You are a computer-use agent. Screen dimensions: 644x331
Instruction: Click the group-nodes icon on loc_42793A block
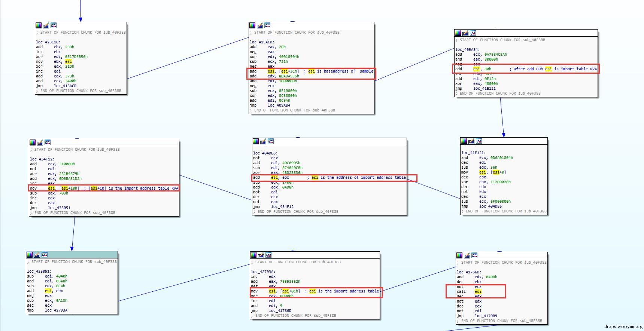tap(268, 255)
